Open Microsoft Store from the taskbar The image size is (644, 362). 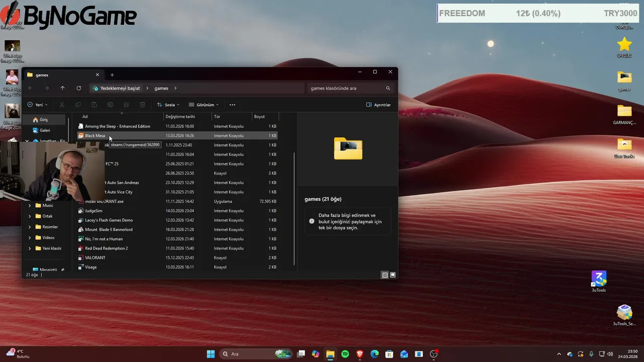pyautogui.click(x=389, y=354)
